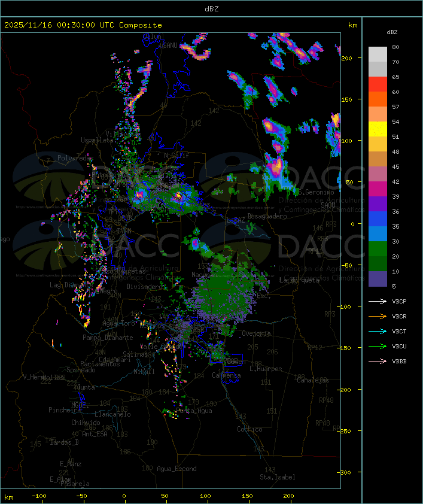Click the green VBCU arrow icon
Viewport: 423px width, 504px height.
coord(378,346)
